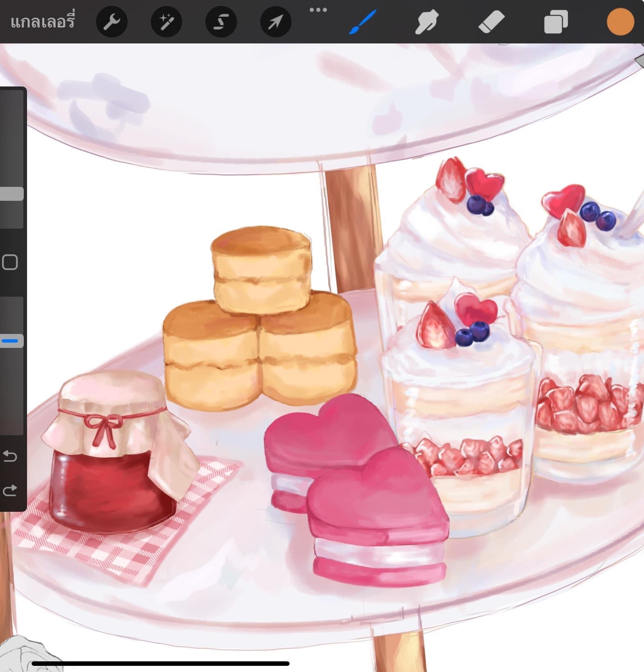Open the Actions wrench menu

tap(111, 22)
